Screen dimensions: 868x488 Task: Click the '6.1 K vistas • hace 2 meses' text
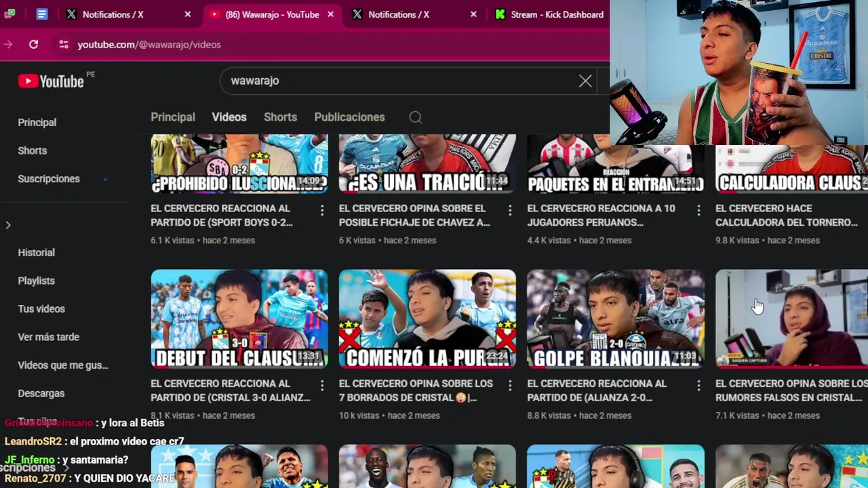click(203, 241)
